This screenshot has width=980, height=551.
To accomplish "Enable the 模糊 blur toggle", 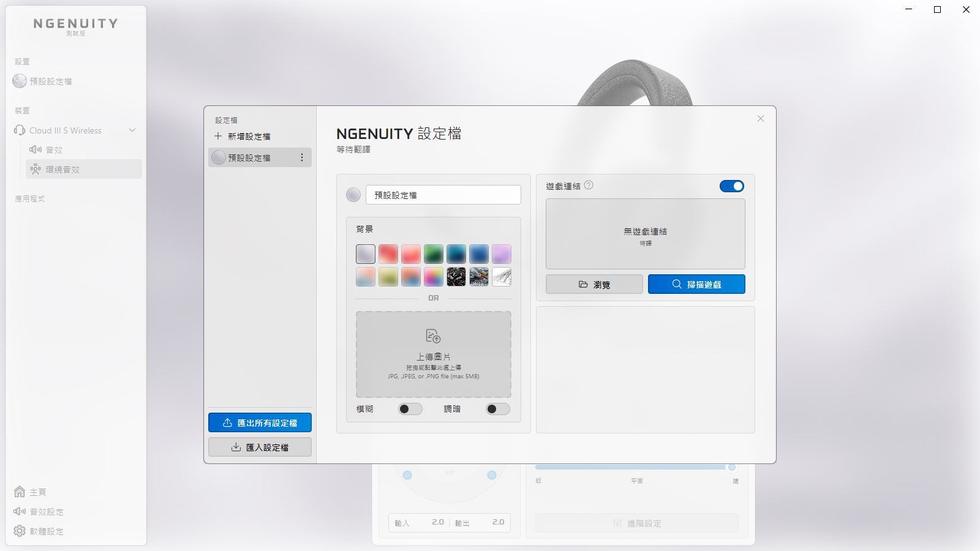I will (x=410, y=409).
